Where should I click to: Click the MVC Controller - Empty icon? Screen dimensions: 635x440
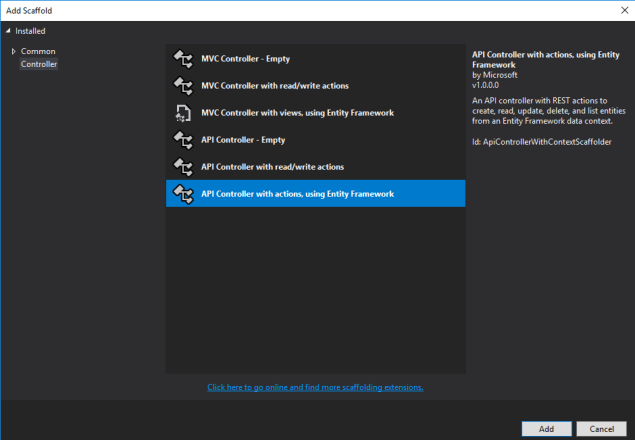coord(182,59)
